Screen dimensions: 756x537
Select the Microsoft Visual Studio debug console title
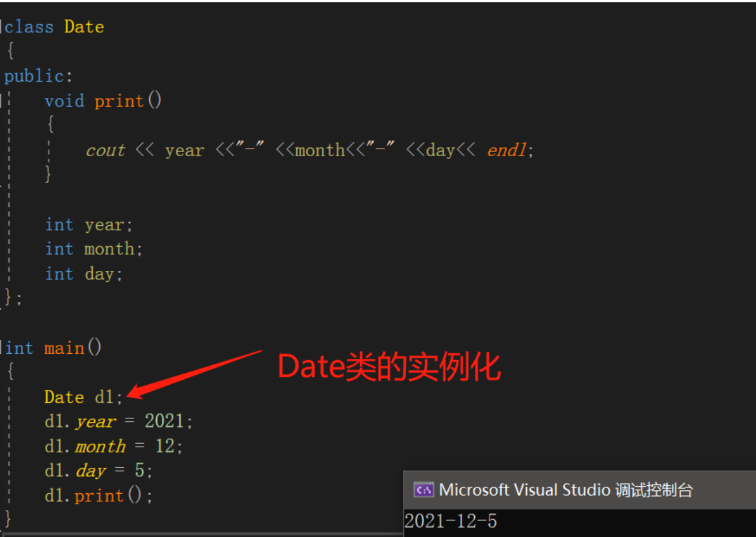(x=566, y=490)
